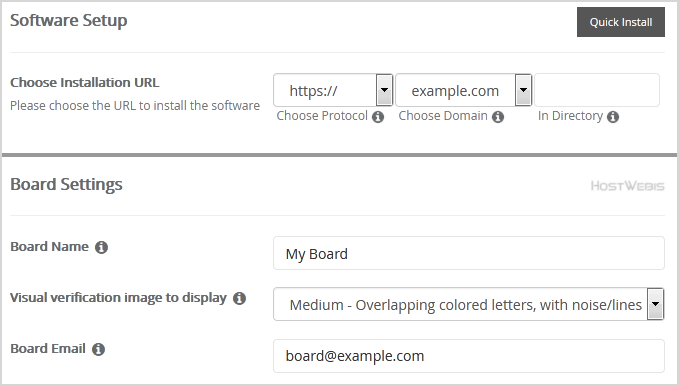Click the Board Email info icon
The image size is (679, 386).
click(x=98, y=349)
